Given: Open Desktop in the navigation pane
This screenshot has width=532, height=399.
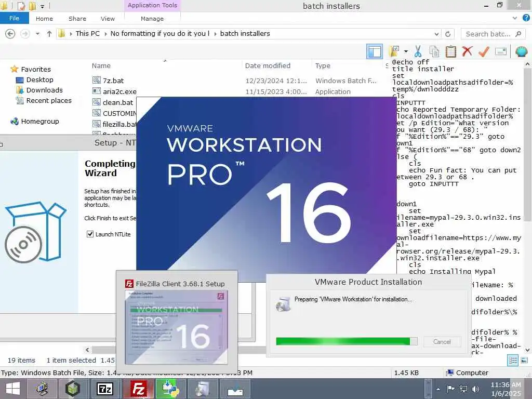Looking at the screenshot, I should (x=39, y=79).
